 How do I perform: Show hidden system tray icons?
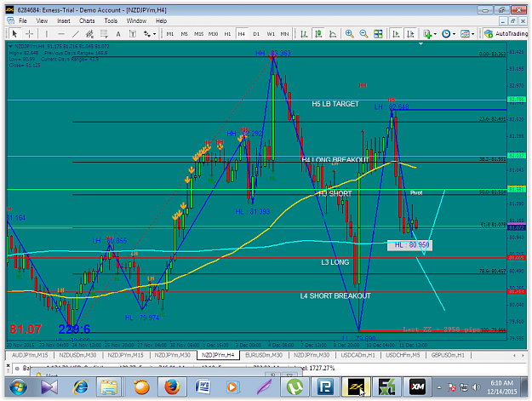tap(439, 387)
